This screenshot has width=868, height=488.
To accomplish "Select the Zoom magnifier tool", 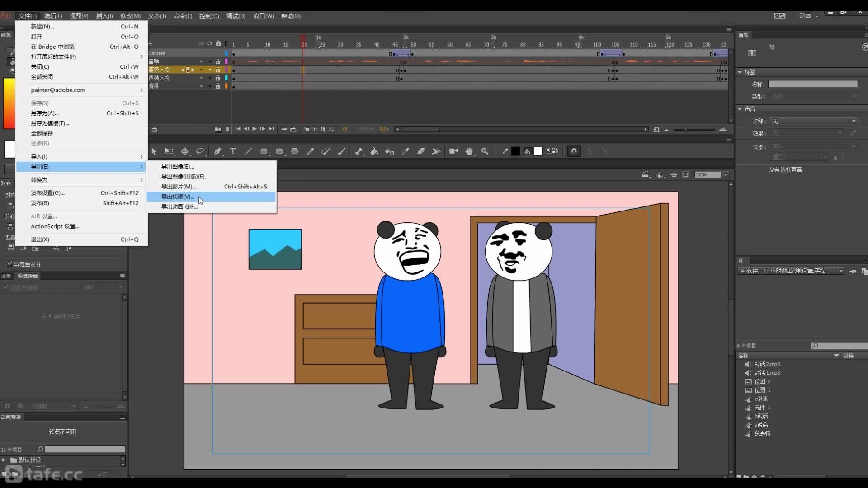I will (485, 151).
